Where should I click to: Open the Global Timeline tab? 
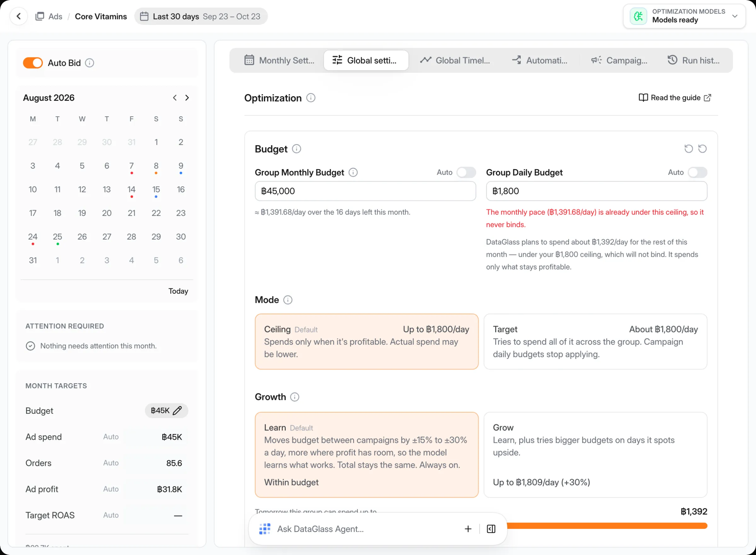click(455, 61)
